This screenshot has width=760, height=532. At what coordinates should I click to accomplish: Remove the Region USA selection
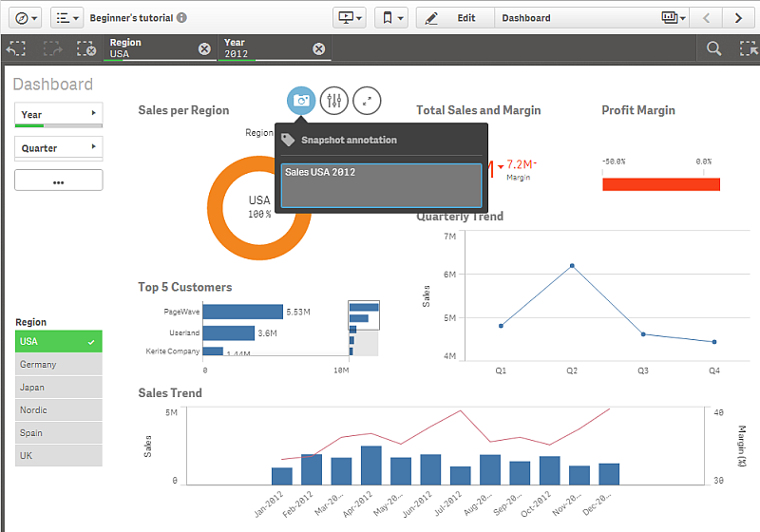point(204,49)
